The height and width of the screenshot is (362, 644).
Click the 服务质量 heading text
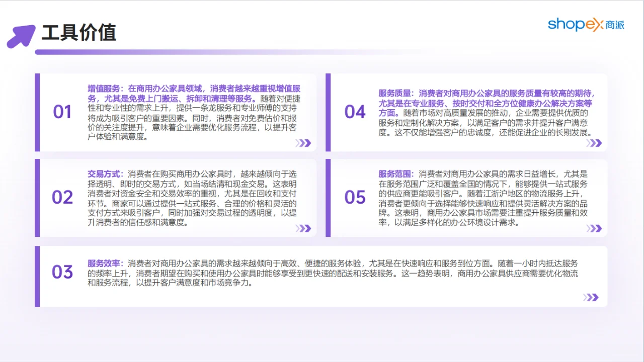coord(396,94)
